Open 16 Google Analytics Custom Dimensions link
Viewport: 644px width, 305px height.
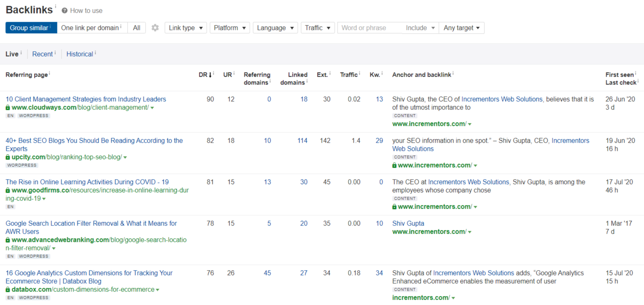click(89, 277)
